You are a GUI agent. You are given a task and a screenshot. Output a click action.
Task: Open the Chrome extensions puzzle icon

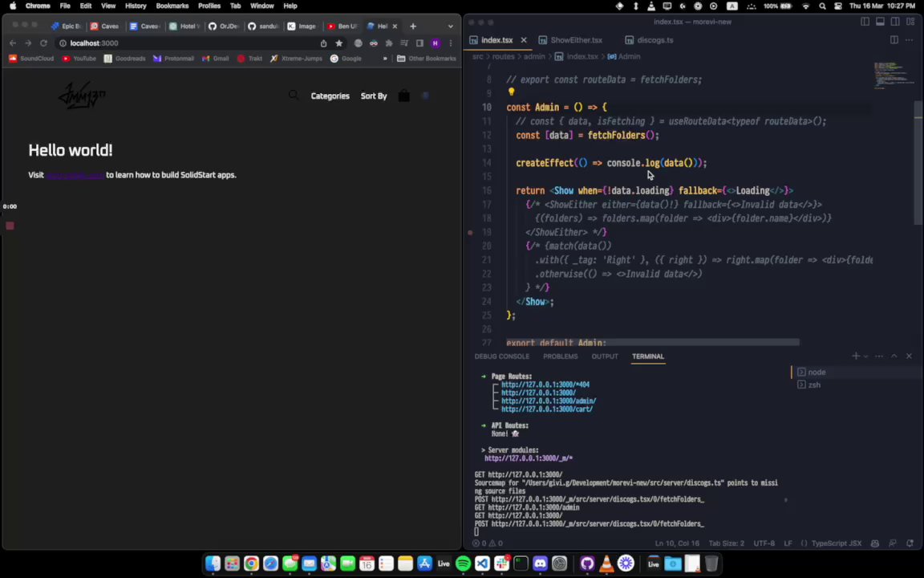(389, 43)
